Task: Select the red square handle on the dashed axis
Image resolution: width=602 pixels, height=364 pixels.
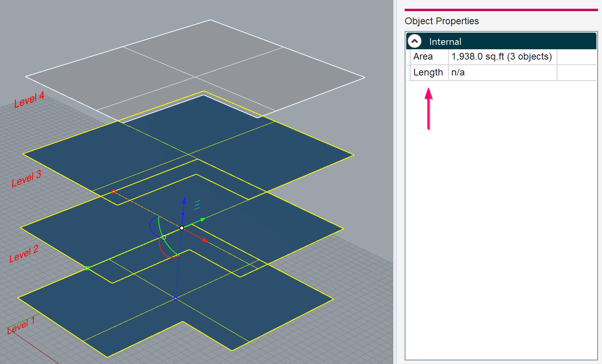Action: [x=114, y=192]
